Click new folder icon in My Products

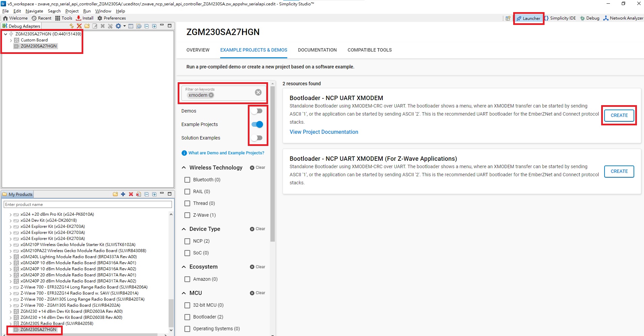[115, 194]
